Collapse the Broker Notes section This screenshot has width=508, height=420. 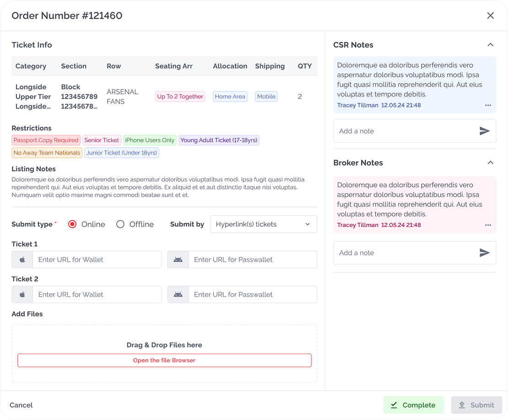490,163
